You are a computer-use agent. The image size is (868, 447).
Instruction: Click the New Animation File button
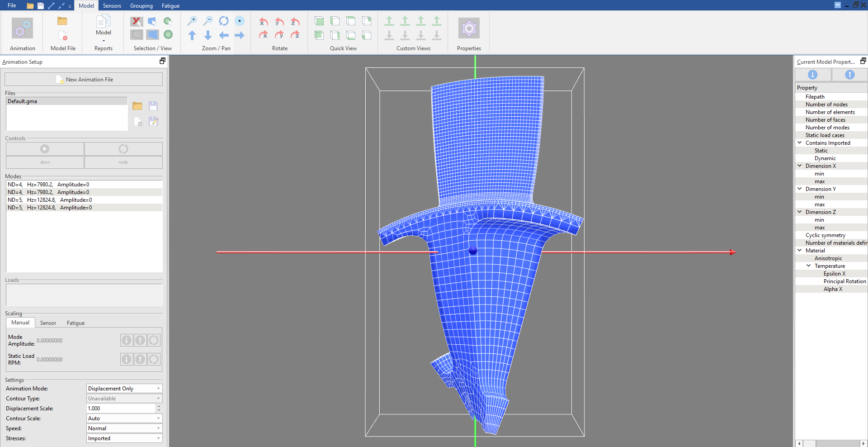[84, 79]
